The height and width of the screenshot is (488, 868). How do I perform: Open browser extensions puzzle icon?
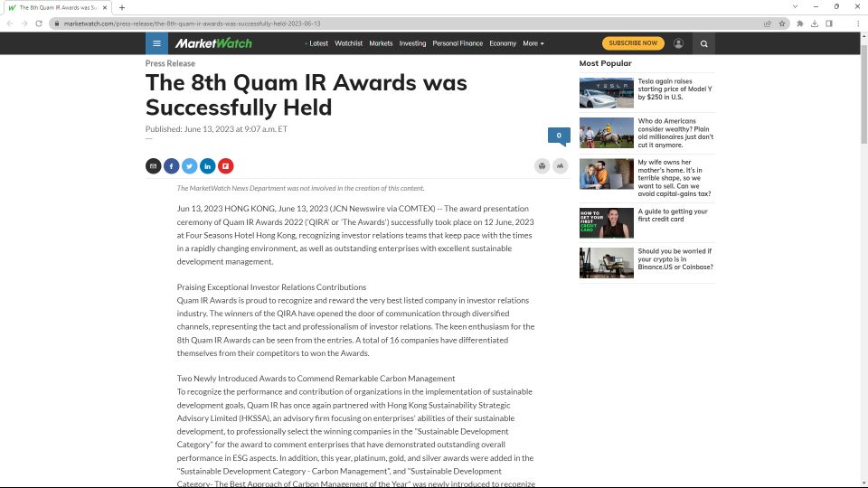coord(800,23)
